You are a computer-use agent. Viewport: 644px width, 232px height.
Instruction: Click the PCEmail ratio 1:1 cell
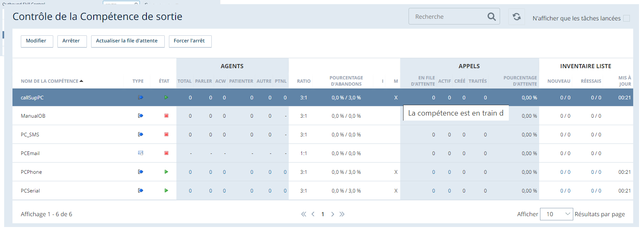point(304,153)
